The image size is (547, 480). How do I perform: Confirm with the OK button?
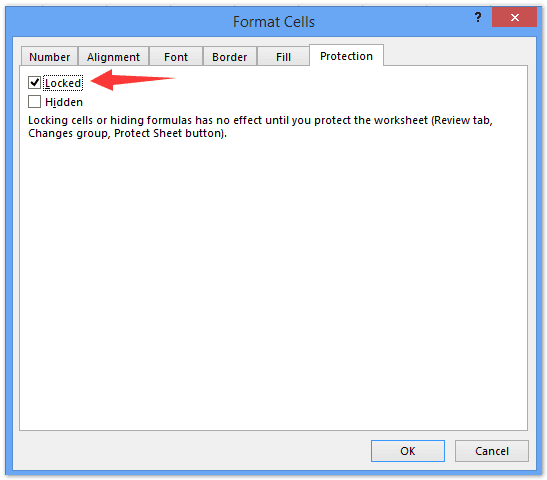pyautogui.click(x=408, y=451)
